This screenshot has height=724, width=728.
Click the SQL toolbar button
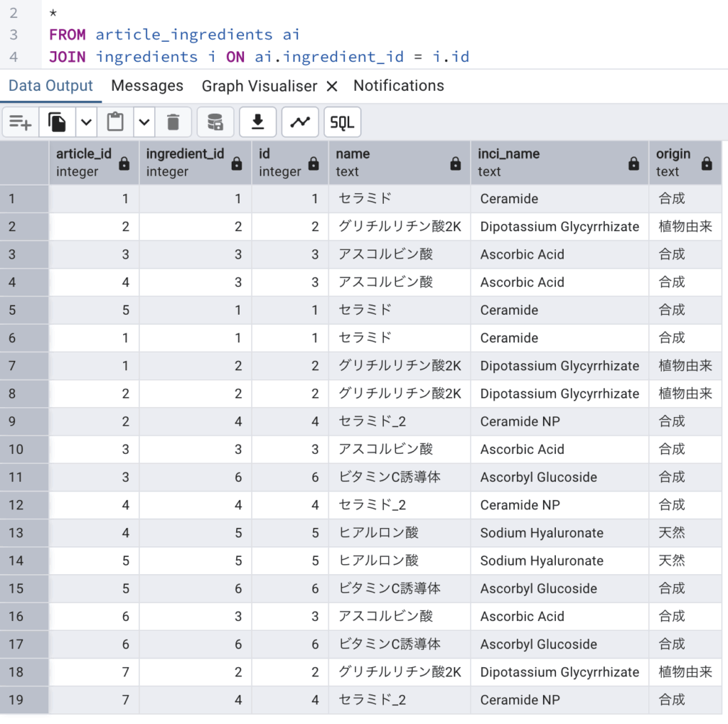coord(342,122)
